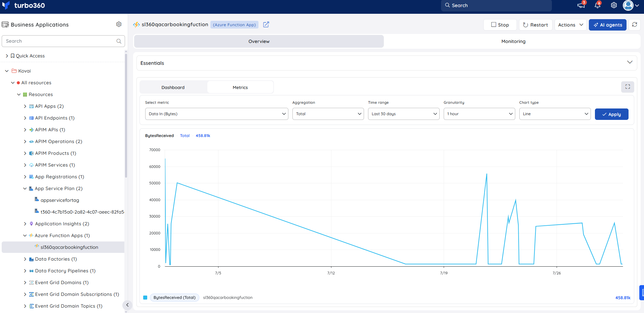Click the API Apps icon

31,106
